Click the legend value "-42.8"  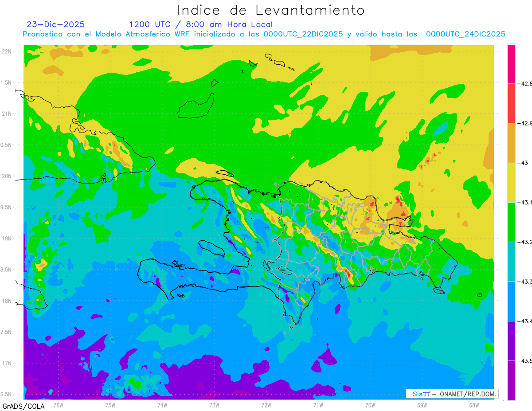point(525,83)
